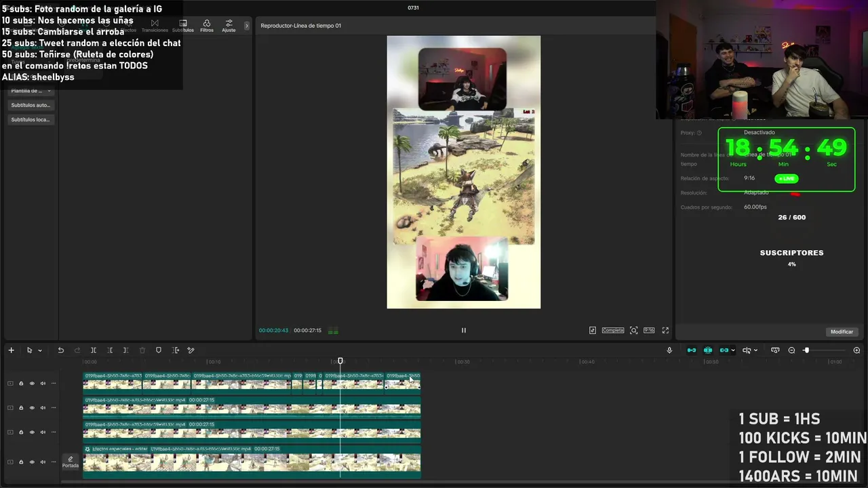
Task: Select Subtítulos loca… in the left panel
Action: 31,119
